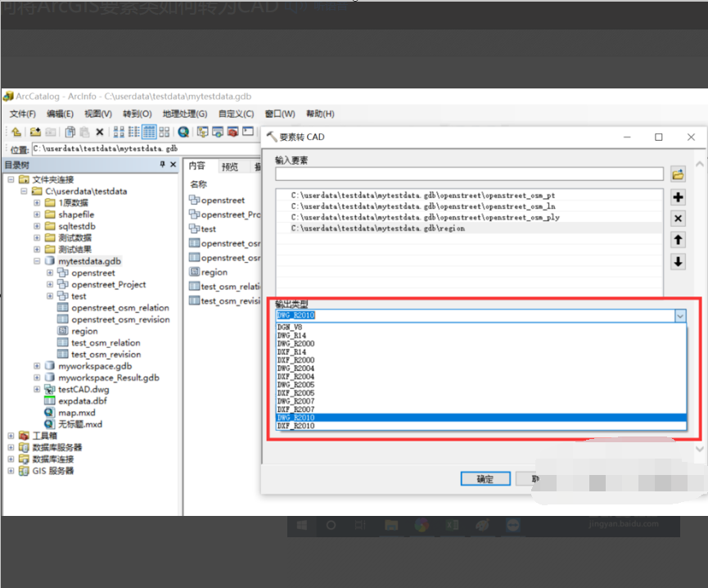The image size is (708, 588).
Task: Select region in the catalog tree
Action: 84,332
